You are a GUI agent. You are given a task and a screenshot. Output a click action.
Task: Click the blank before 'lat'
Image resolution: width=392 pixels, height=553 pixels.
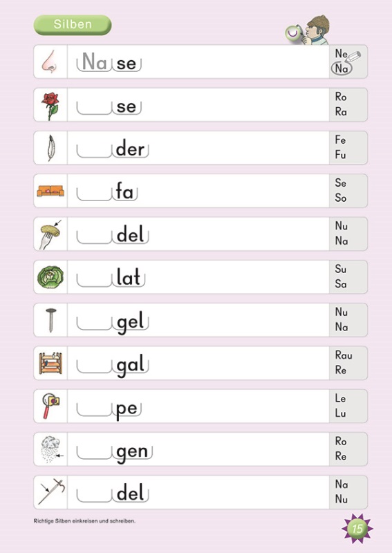[x=94, y=280]
